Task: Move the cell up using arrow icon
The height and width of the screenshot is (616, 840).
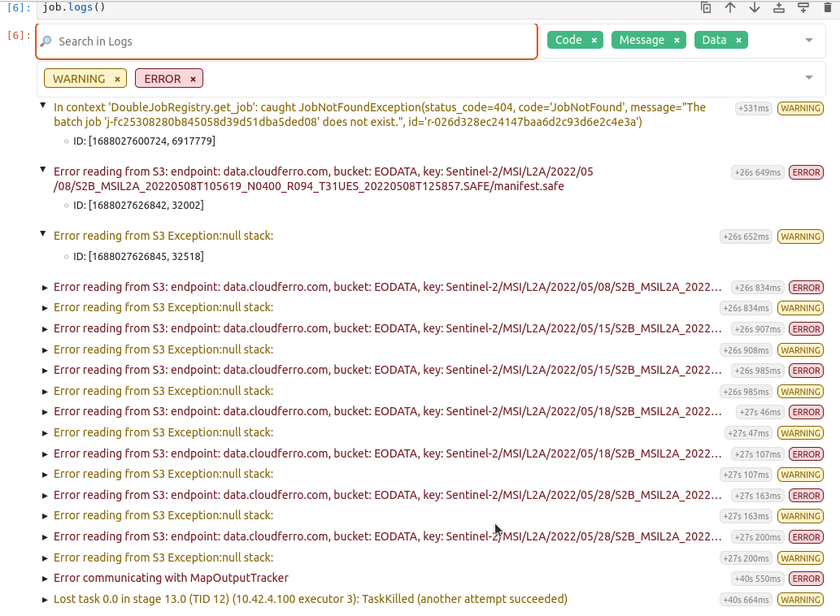Action: (730, 7)
